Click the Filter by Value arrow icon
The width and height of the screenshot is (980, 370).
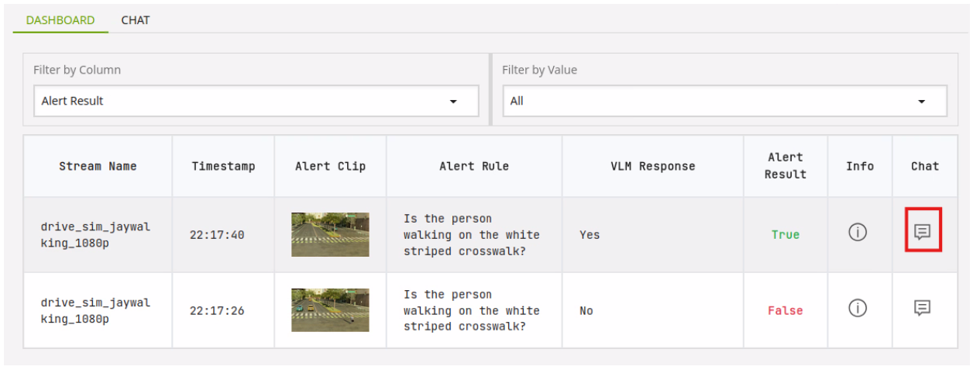tap(922, 102)
